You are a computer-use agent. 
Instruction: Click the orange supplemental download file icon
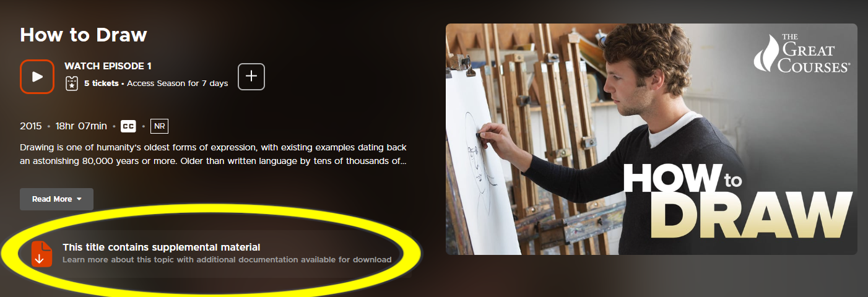click(41, 254)
